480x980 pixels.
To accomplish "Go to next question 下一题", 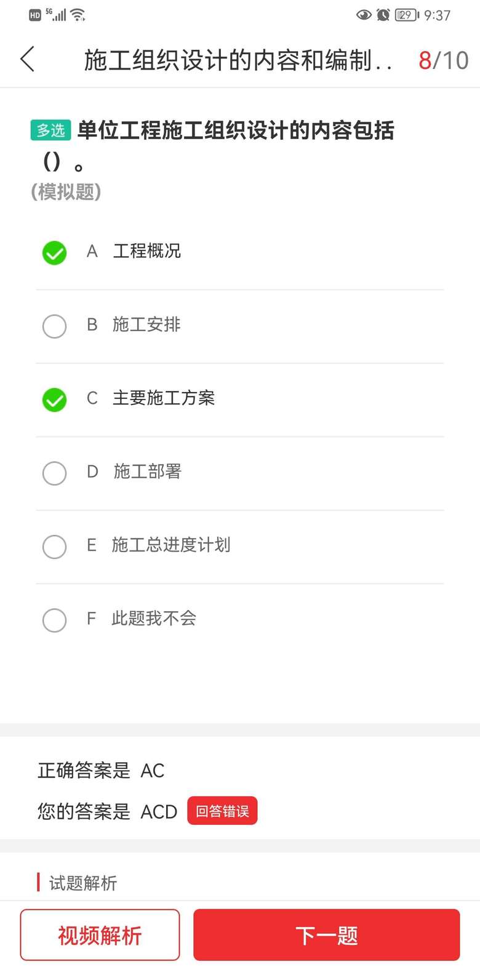I will coord(326,935).
